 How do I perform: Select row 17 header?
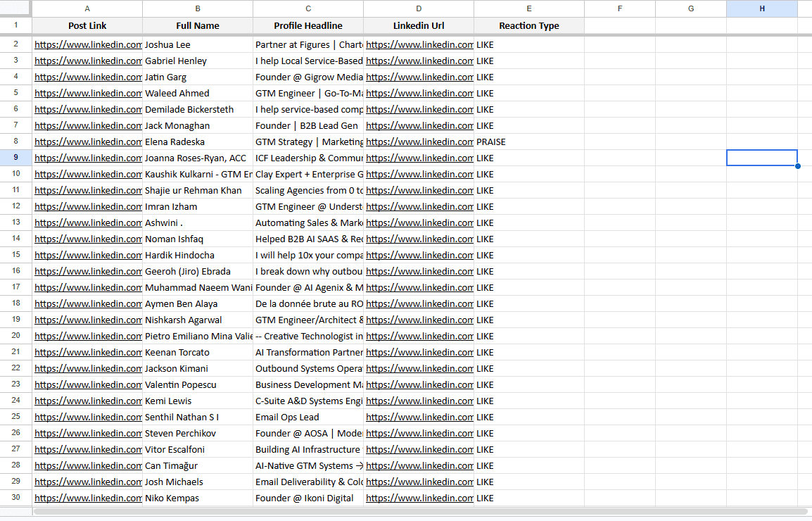pyautogui.click(x=15, y=287)
